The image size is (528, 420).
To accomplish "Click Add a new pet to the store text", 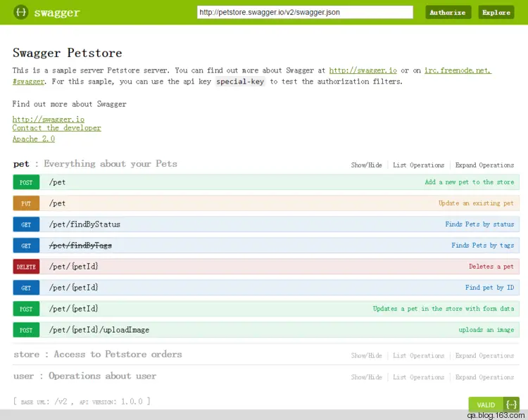I will pyautogui.click(x=469, y=182).
